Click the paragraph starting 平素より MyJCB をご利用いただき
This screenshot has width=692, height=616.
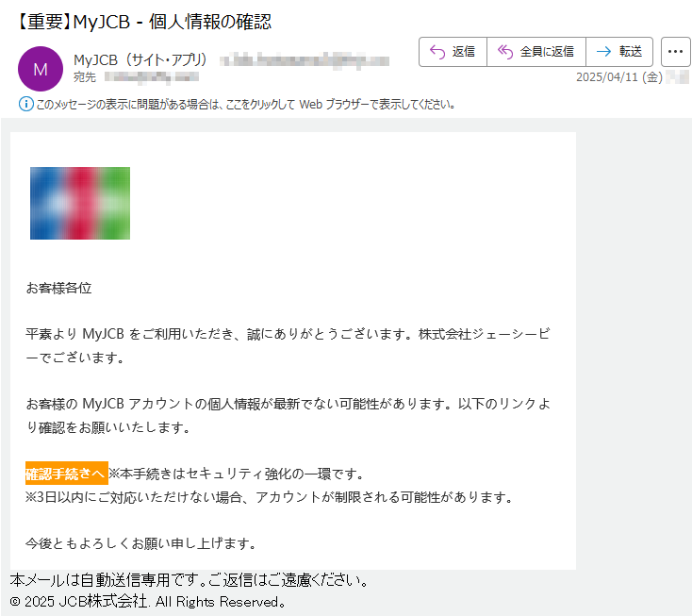tap(288, 345)
